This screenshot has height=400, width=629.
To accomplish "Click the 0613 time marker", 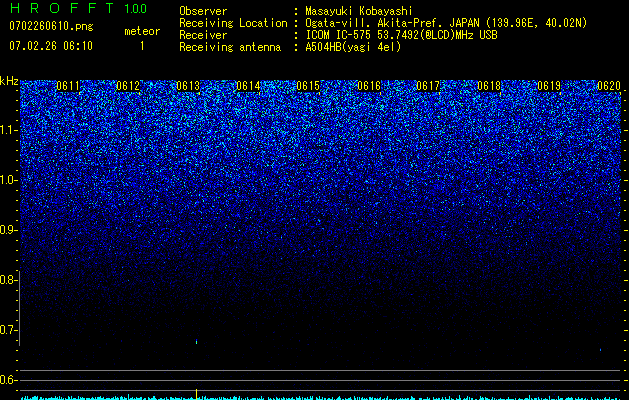I will (188, 86).
